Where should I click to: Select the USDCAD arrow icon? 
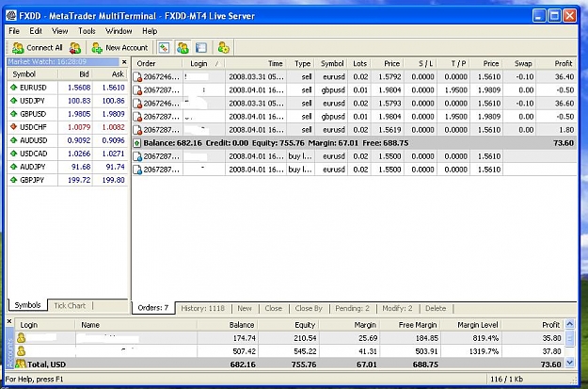pos(14,154)
